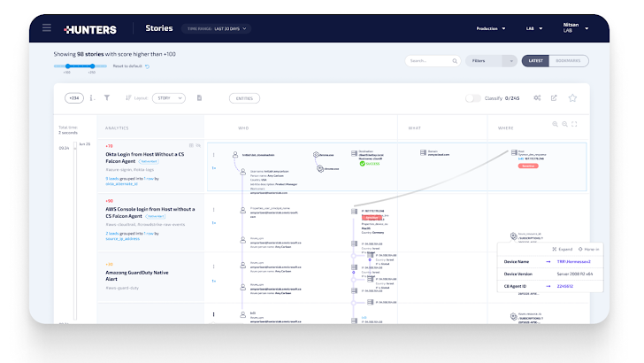Viewport: 644px width, 363px height.
Task: Click the first chrome.exe process icon
Action: (316, 155)
